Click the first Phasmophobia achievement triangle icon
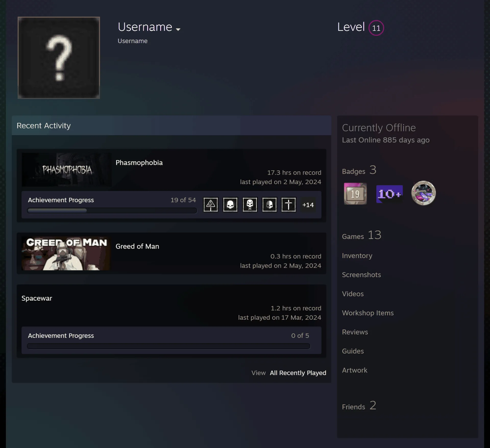Viewport: 490px width, 448px height. point(211,205)
